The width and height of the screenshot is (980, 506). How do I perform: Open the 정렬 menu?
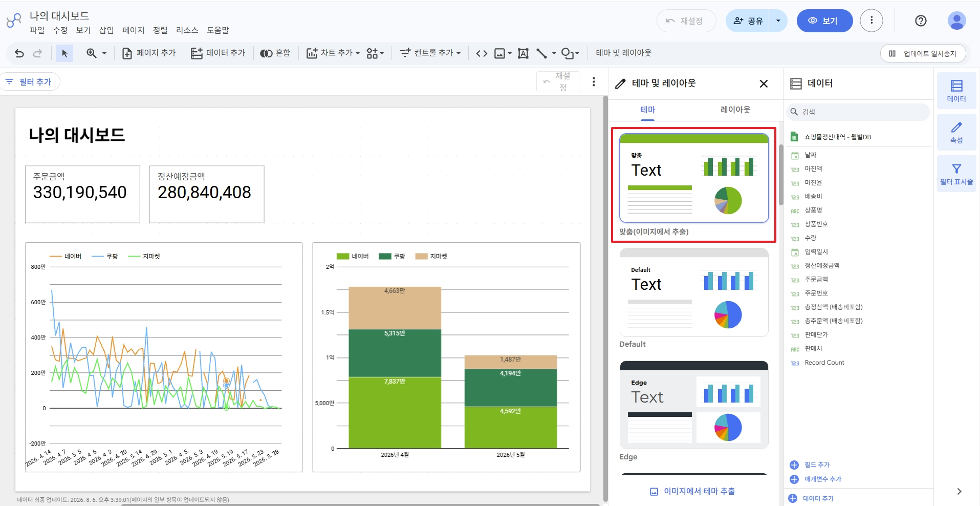tap(160, 30)
